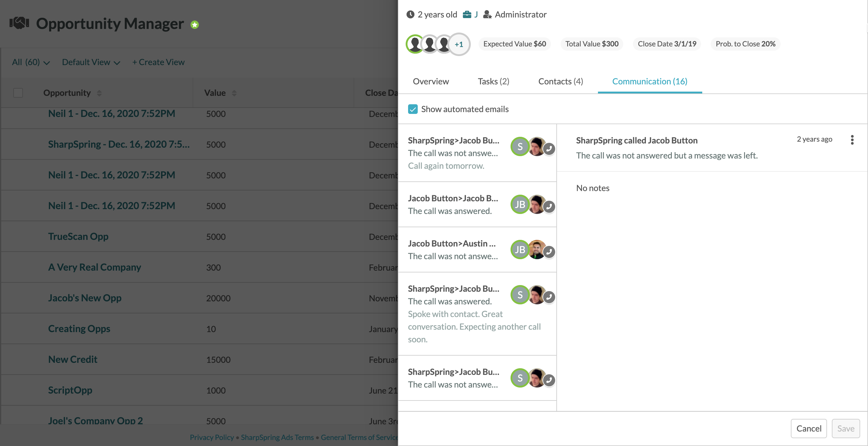Sort by Value column arrows
868x446 pixels.
[x=234, y=93]
